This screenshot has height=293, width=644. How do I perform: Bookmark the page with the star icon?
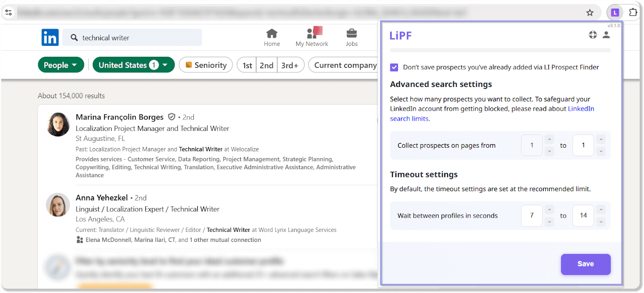point(590,13)
